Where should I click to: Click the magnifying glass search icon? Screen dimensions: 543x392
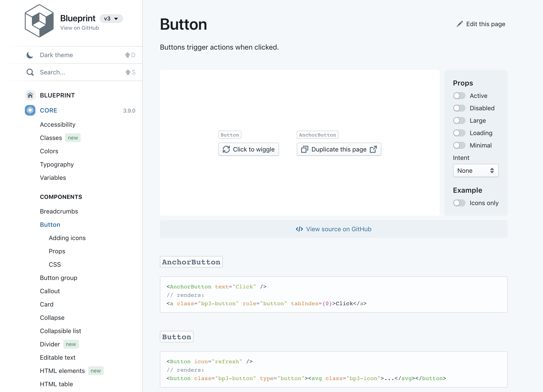(x=30, y=72)
